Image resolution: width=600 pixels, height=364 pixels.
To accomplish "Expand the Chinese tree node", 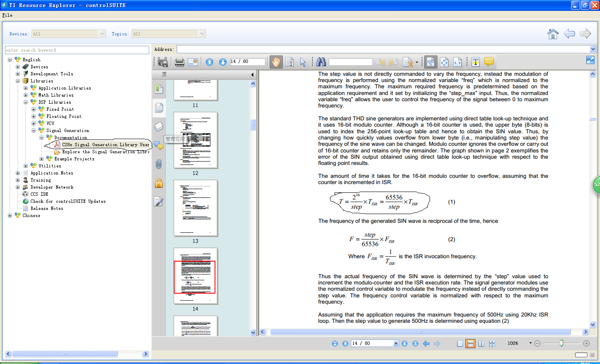I will coord(10,215).
